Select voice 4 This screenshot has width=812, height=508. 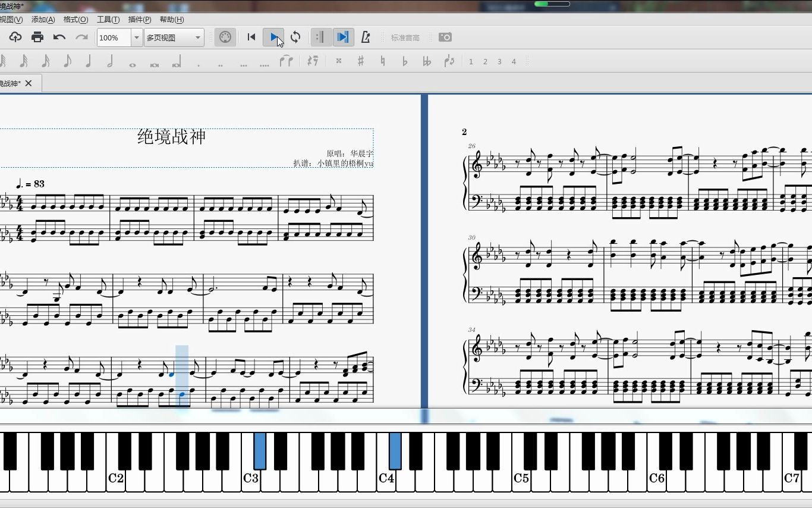click(x=514, y=62)
